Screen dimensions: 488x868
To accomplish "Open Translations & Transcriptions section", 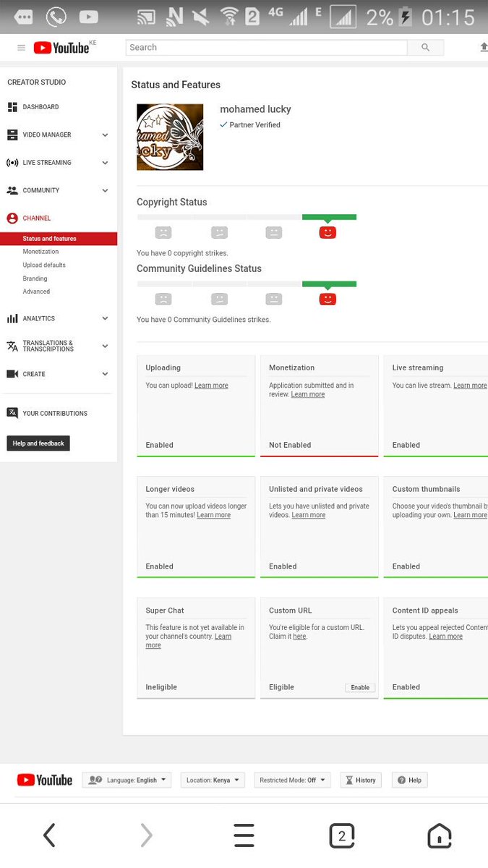I will coord(48,346).
